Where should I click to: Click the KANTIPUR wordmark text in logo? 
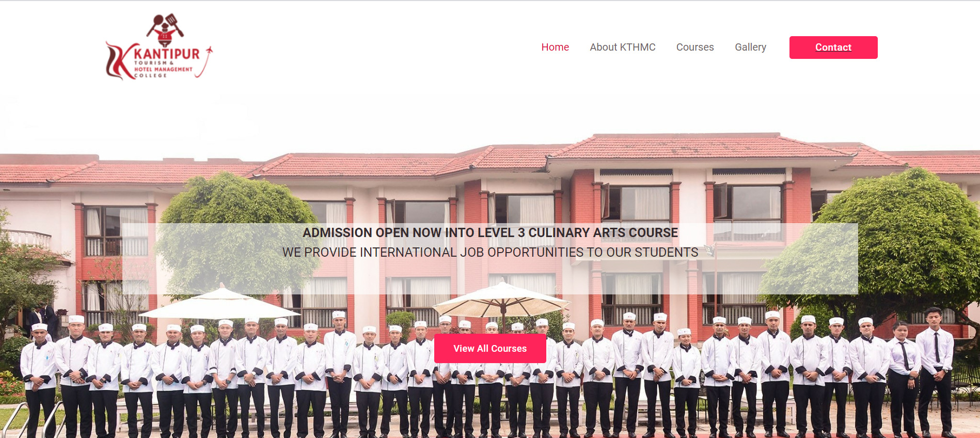167,54
